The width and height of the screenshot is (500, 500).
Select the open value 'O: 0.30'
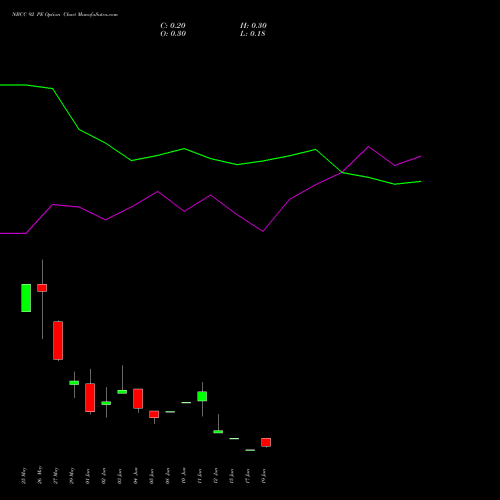click(x=173, y=34)
